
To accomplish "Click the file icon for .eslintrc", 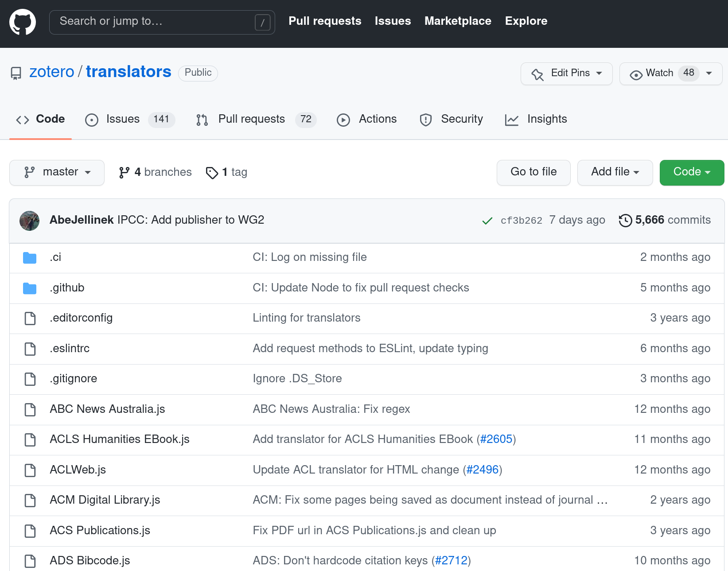I will pos(30,349).
